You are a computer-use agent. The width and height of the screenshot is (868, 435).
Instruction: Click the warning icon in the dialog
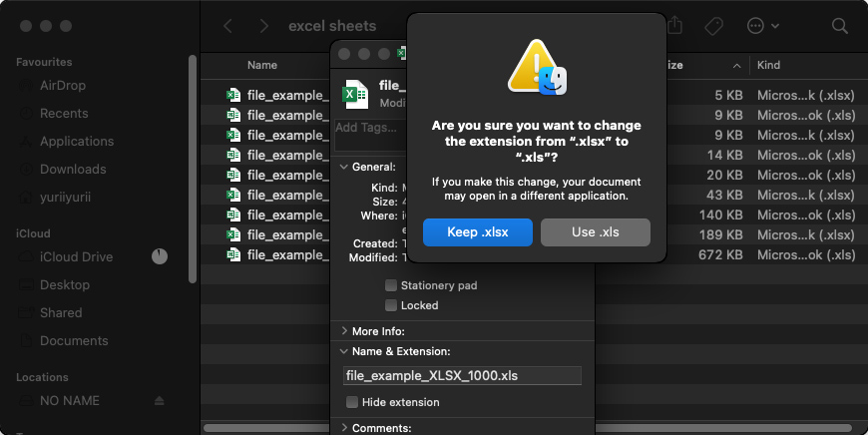[537, 67]
